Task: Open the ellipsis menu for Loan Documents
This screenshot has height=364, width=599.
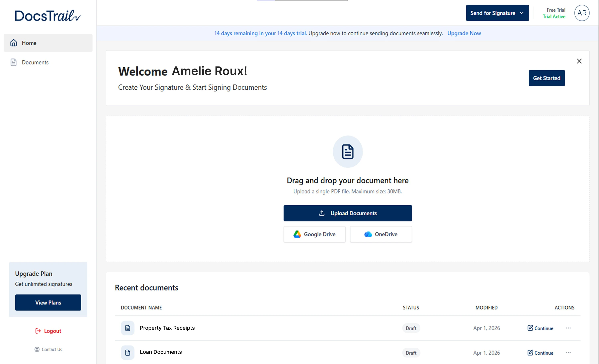Action: click(x=568, y=353)
